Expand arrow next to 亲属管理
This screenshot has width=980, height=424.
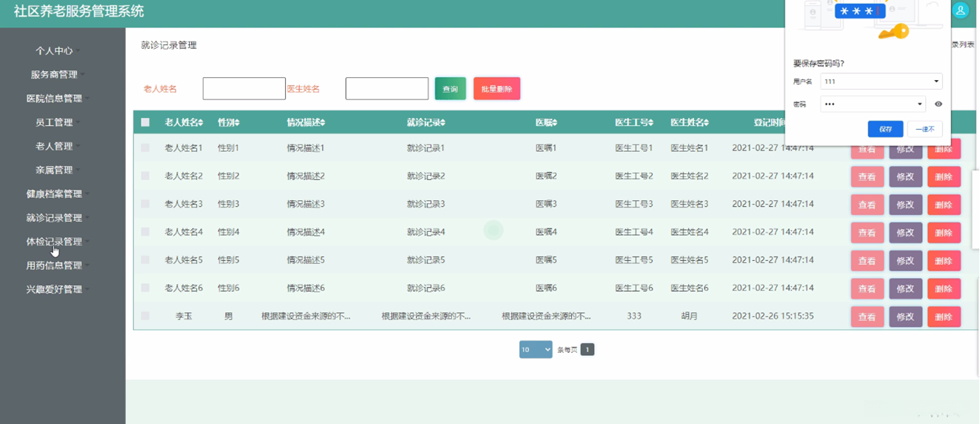click(77, 170)
